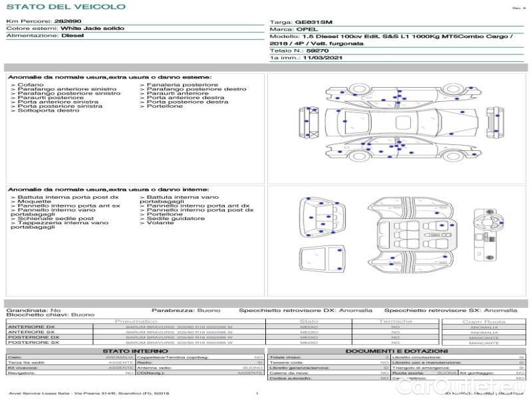The width and height of the screenshot is (532, 399).
Task: Click the STATO DEL VEICOLO title
Action: click(x=66, y=7)
